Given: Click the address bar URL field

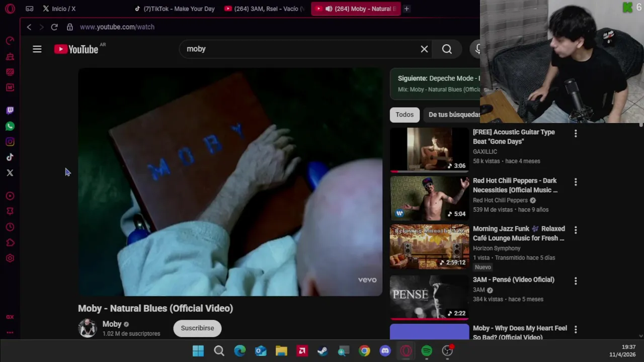Looking at the screenshot, I should click(117, 27).
